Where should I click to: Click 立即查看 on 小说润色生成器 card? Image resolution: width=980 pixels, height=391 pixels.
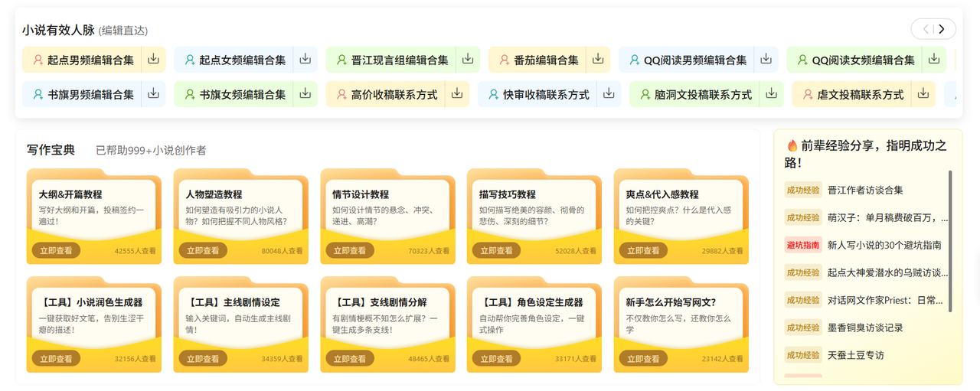click(56, 359)
